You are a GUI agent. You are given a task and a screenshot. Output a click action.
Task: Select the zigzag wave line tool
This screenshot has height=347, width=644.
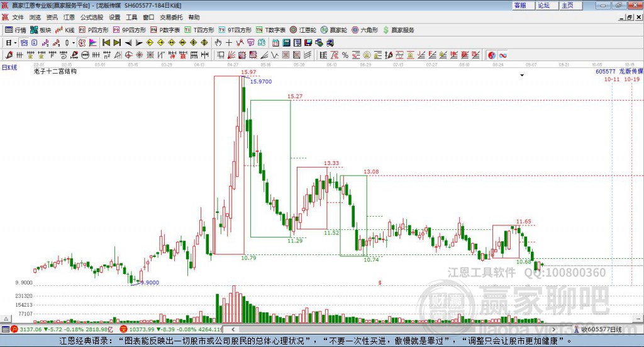click(x=275, y=55)
